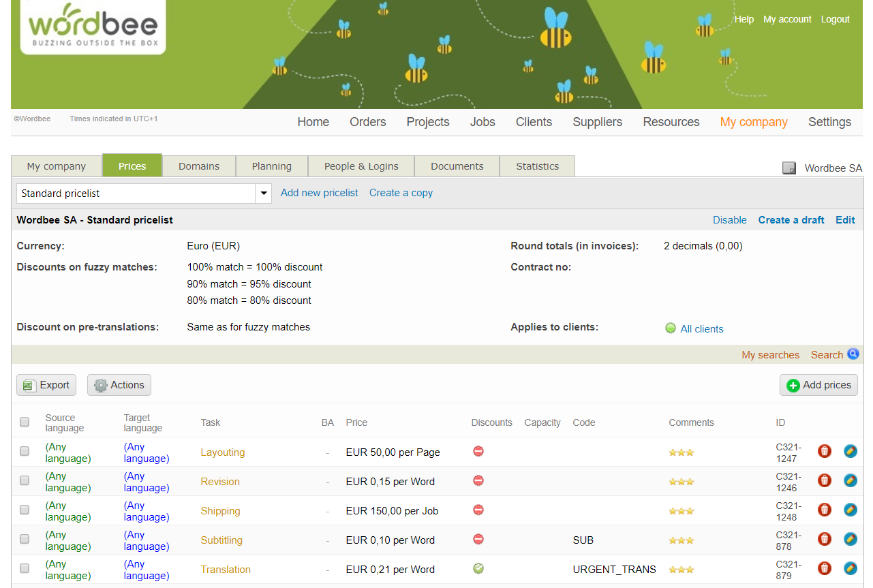Click the Wordbee SA company icon
The height and width of the screenshot is (588, 873).
789,168
